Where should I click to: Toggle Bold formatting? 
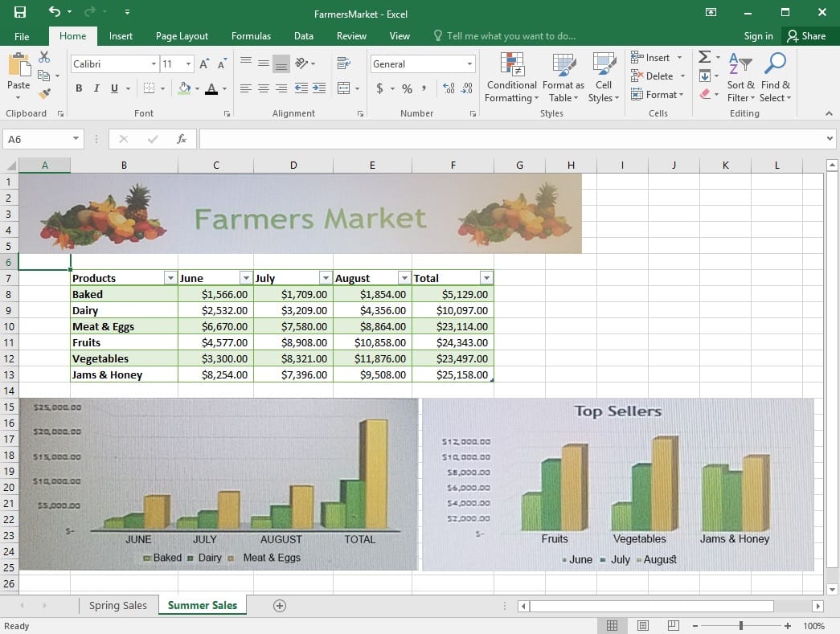pyautogui.click(x=79, y=88)
